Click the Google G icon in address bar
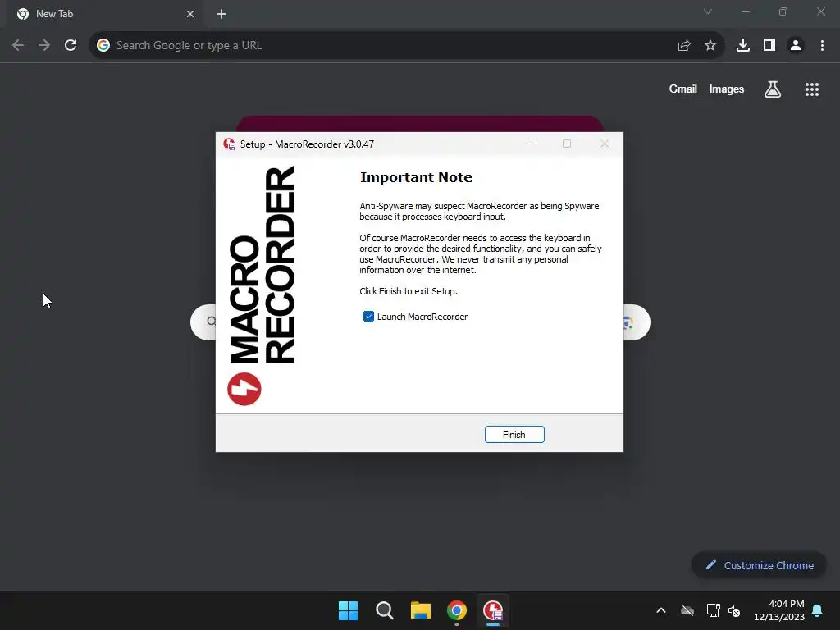Image resolution: width=840 pixels, height=630 pixels. (x=103, y=46)
